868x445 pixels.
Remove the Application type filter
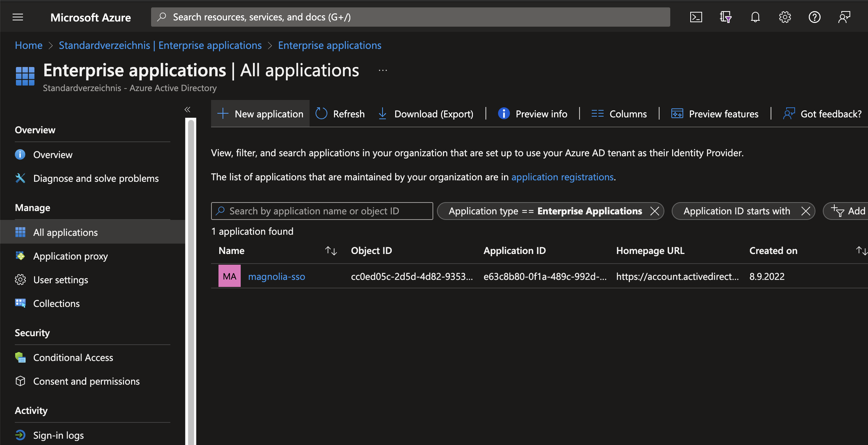655,211
